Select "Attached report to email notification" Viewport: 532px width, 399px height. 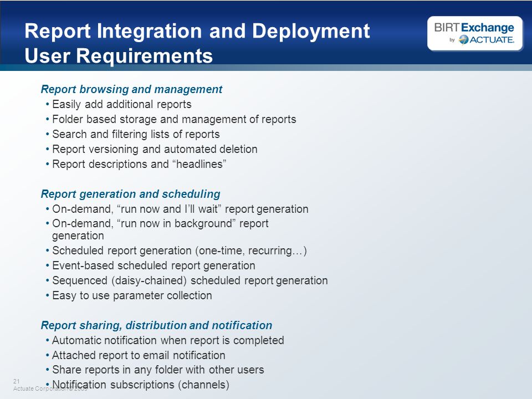point(139,355)
